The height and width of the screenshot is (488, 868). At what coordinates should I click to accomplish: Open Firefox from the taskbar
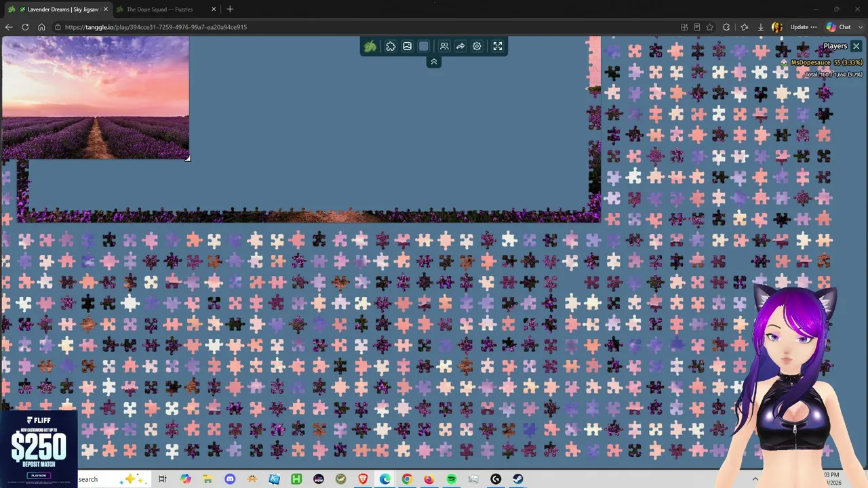coord(429,479)
